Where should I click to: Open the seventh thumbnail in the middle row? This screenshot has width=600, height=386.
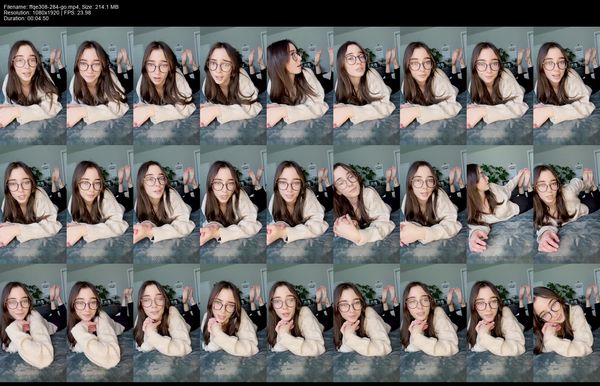[433, 205]
